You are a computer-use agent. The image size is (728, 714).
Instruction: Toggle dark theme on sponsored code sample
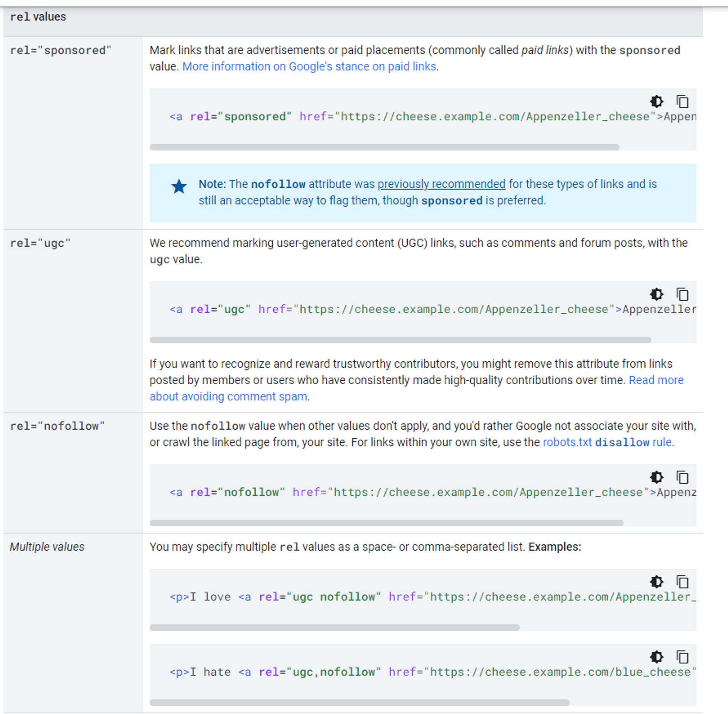coord(656,102)
